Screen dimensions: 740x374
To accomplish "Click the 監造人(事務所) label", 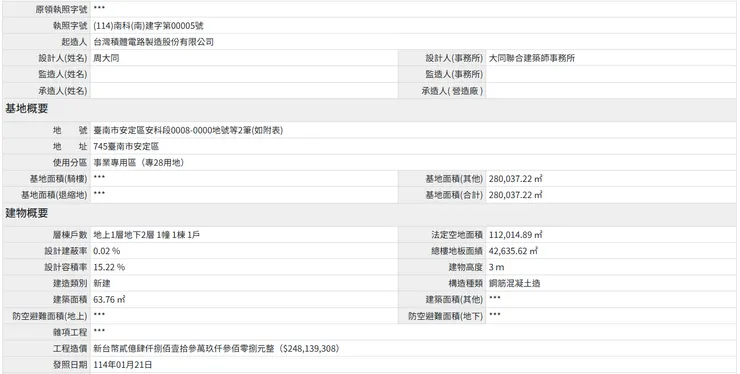I will (x=454, y=74).
